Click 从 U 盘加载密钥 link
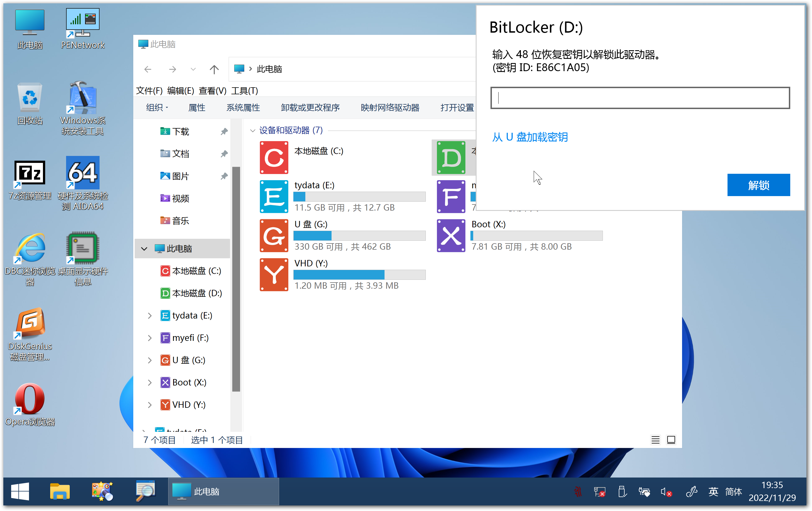Image resolution: width=812 pixels, height=511 pixels. [530, 137]
